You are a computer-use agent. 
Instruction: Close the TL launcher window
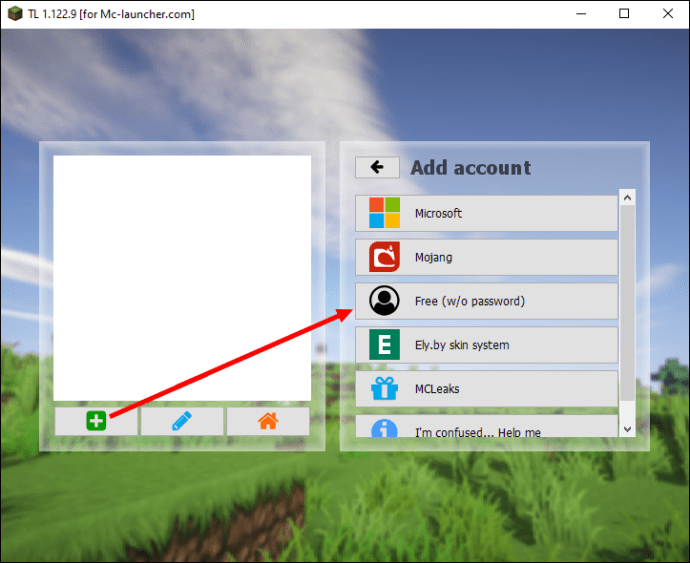pos(668,14)
